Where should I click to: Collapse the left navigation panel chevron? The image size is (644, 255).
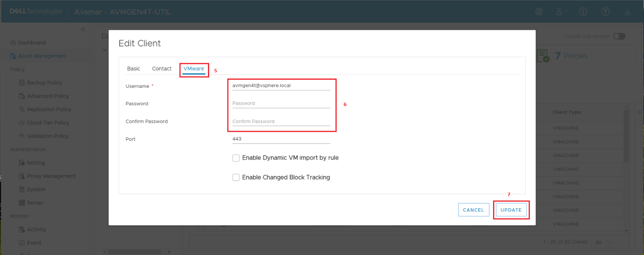(x=83, y=29)
